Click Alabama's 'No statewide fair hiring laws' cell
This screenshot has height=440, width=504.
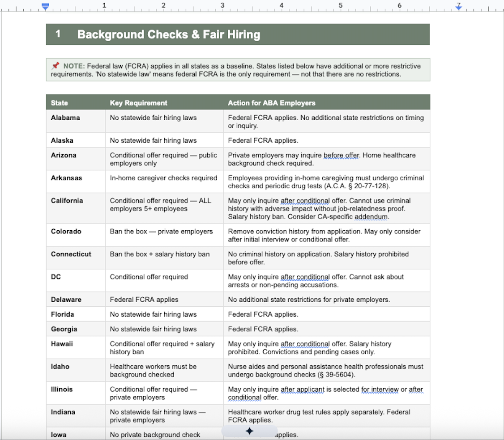(164, 121)
